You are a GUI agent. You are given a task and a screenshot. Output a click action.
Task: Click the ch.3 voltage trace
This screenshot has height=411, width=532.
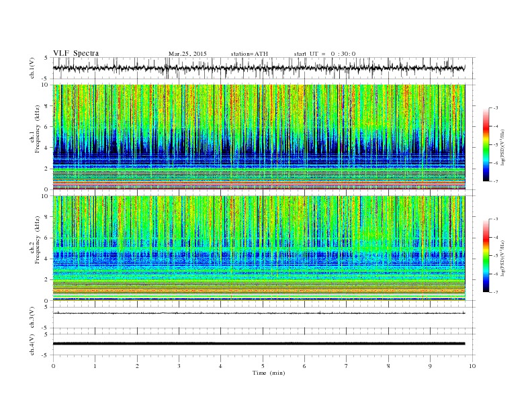[x=259, y=313]
